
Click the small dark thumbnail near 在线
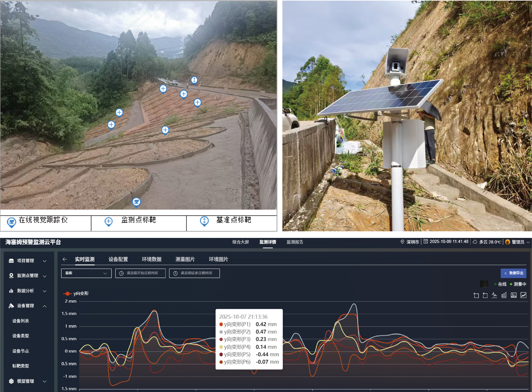[x=484, y=284]
